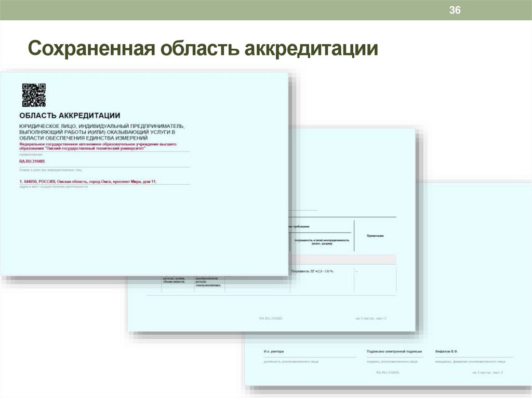Click the Примечание column header on sheet 2

coord(376,236)
